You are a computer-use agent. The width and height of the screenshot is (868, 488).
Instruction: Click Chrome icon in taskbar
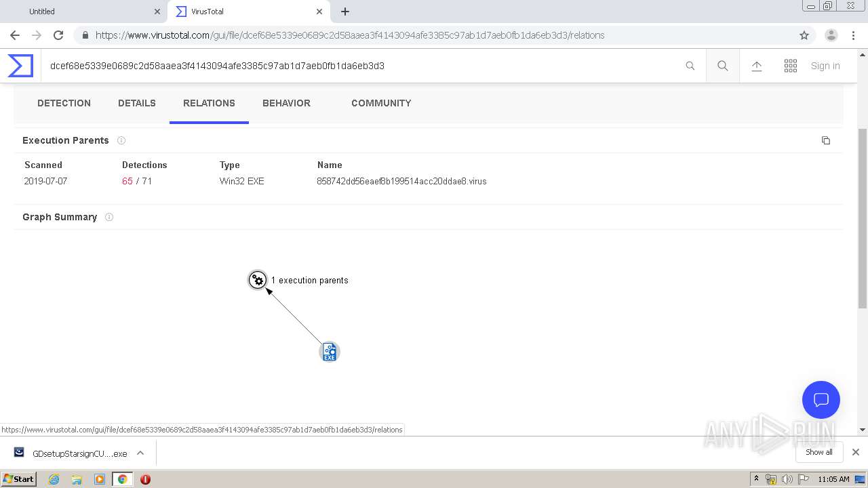pyautogui.click(x=123, y=479)
